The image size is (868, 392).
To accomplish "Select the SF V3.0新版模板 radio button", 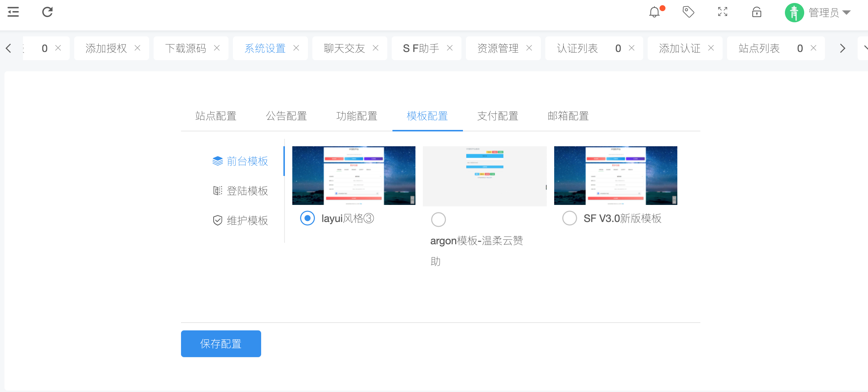I will point(569,218).
